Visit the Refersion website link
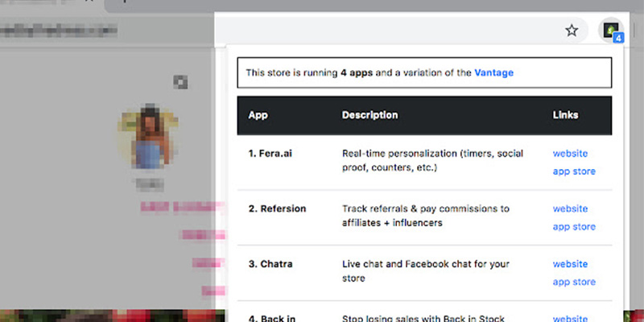 570,208
